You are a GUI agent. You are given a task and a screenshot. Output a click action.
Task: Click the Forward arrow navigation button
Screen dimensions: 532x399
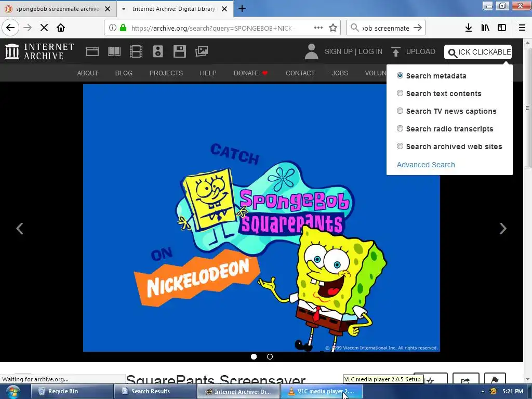tap(28, 28)
